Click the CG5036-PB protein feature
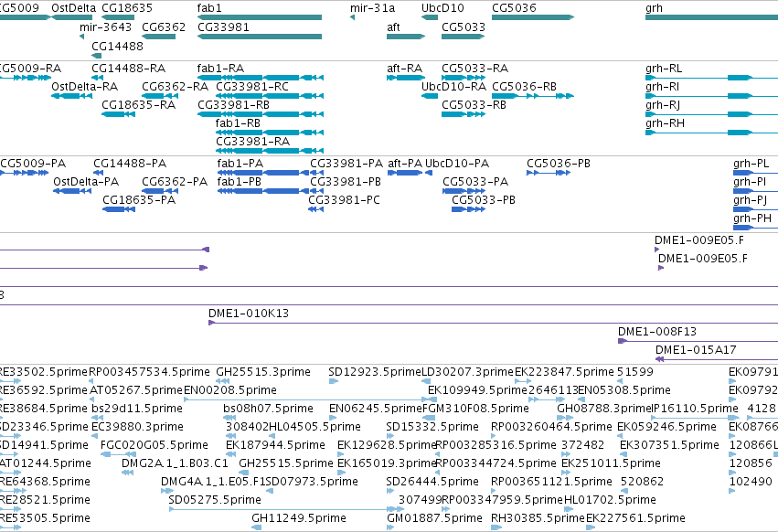The height and width of the screenshot is (532, 778). [x=549, y=173]
